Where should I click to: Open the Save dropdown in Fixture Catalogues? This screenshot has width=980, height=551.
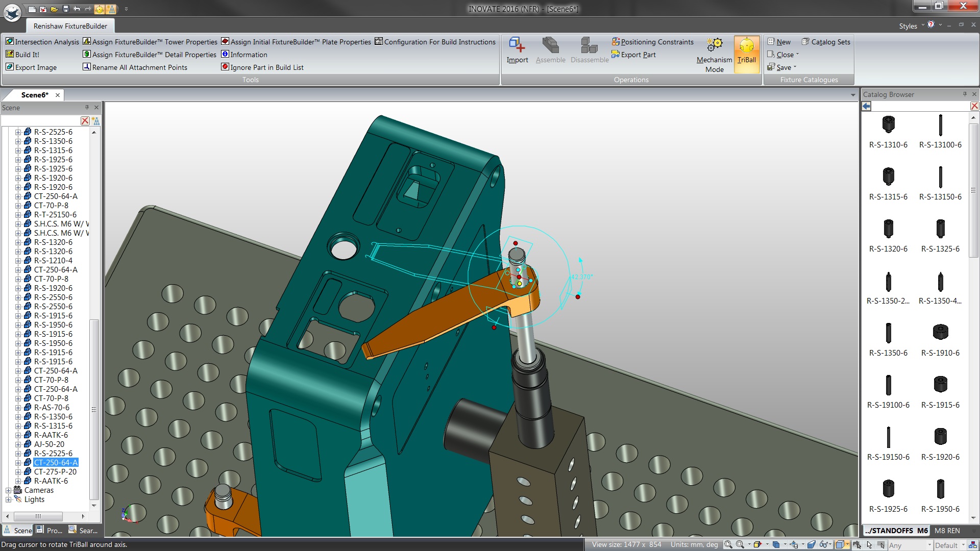click(795, 67)
